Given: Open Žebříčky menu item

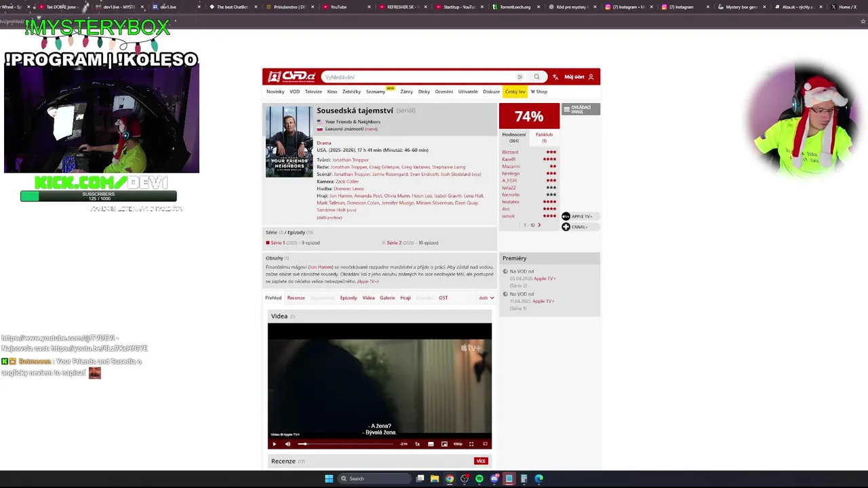Looking at the screenshot, I should 351,91.
